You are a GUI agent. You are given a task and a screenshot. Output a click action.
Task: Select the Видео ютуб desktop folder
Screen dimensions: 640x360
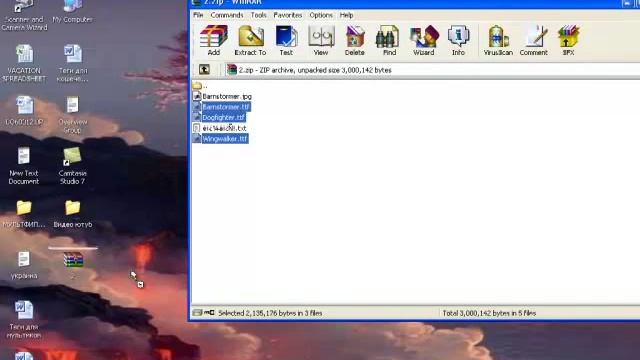(73, 213)
